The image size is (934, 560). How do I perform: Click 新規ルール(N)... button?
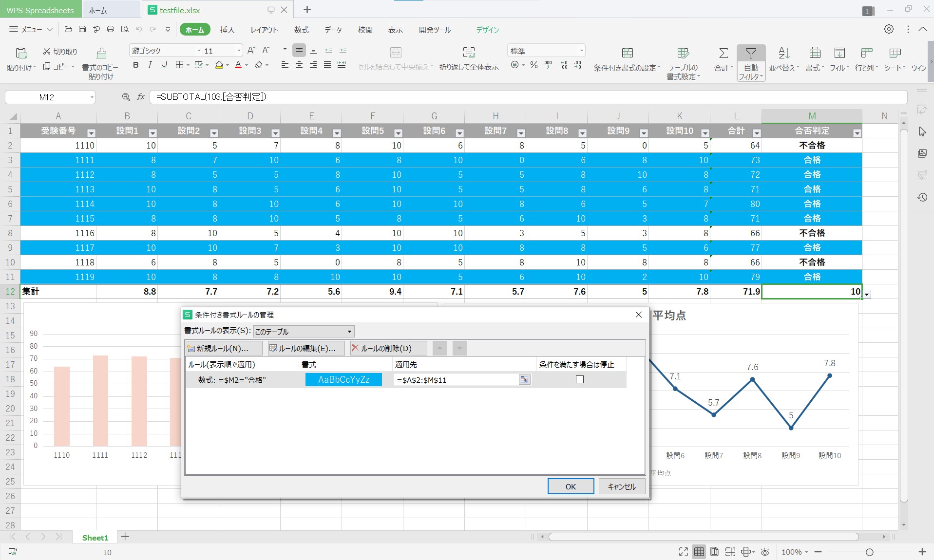[x=224, y=348]
